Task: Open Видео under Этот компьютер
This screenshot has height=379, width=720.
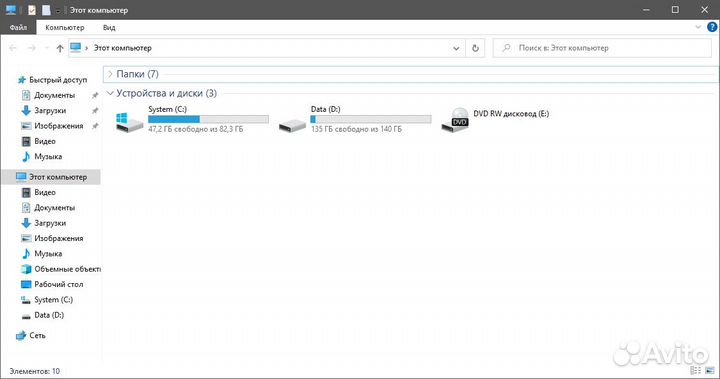Action: [x=45, y=192]
